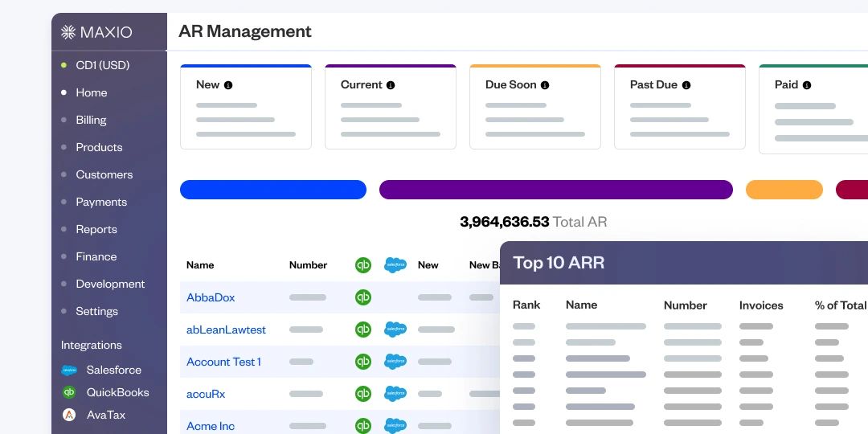
Task: Open Products menu item
Action: coord(99,147)
